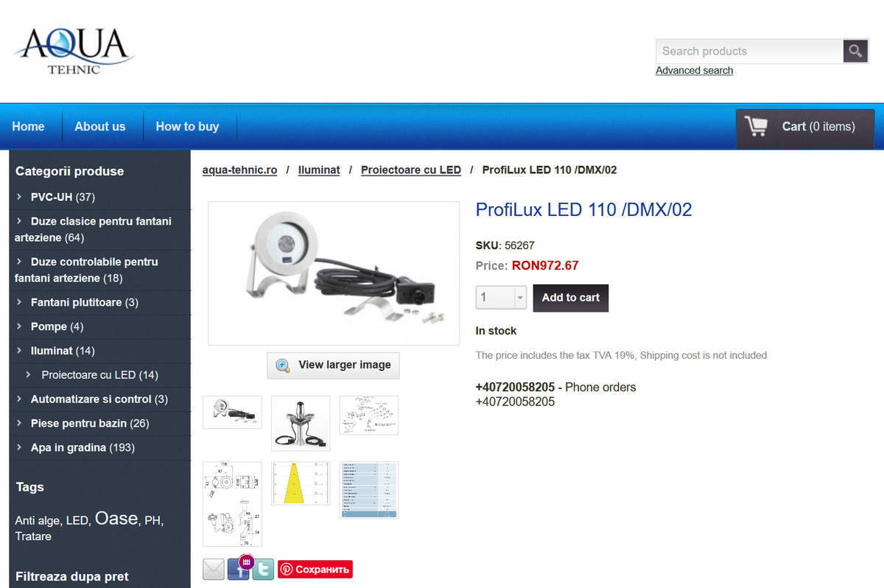Share product on Facebook icon

(x=239, y=569)
